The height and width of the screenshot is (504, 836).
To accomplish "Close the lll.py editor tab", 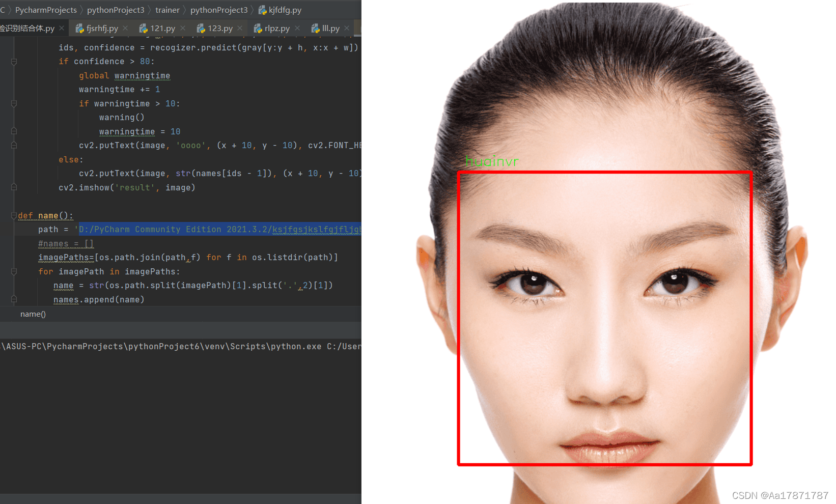I will click(x=347, y=28).
